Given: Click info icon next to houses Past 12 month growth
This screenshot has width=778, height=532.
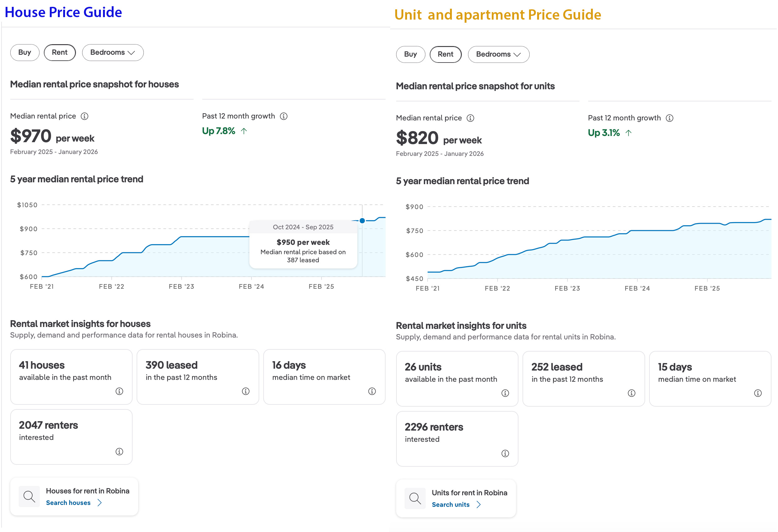Looking at the screenshot, I should click(x=284, y=116).
